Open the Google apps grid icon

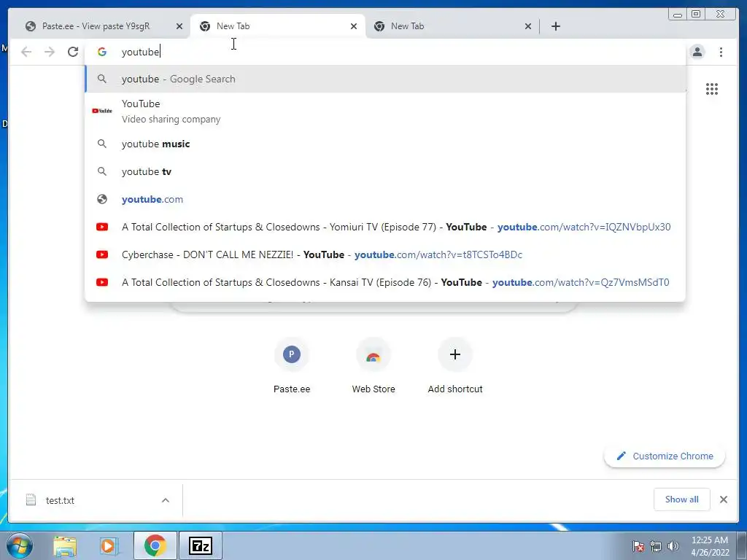pyautogui.click(x=712, y=89)
